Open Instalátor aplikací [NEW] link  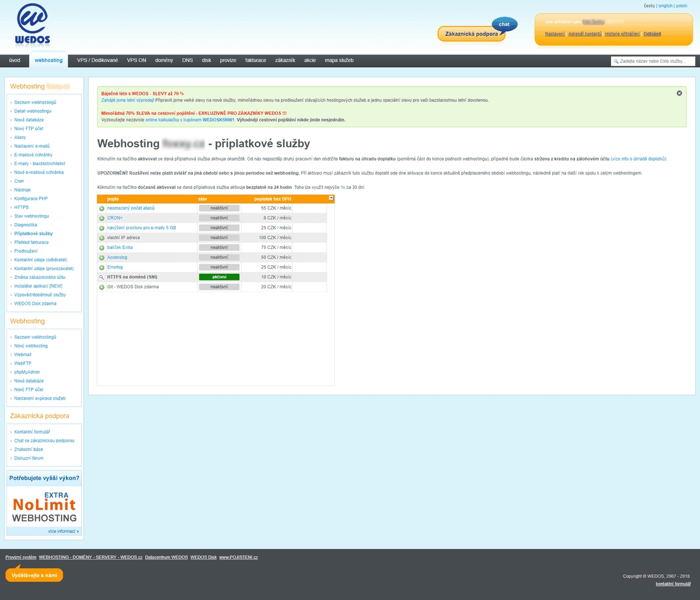(38, 286)
